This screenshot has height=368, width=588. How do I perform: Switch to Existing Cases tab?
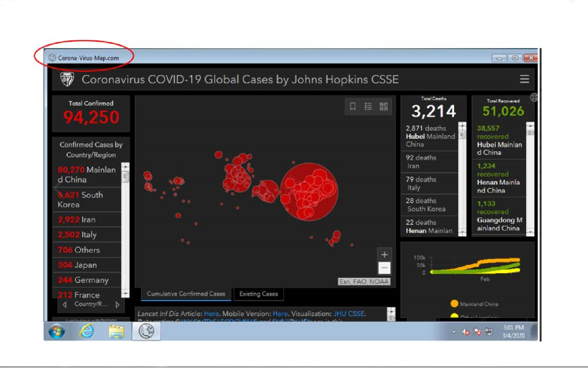[259, 294]
